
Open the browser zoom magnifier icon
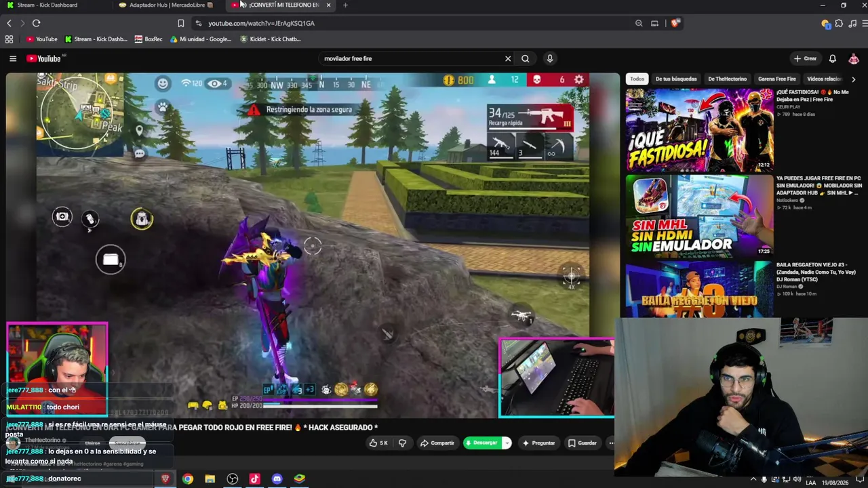pos(639,23)
